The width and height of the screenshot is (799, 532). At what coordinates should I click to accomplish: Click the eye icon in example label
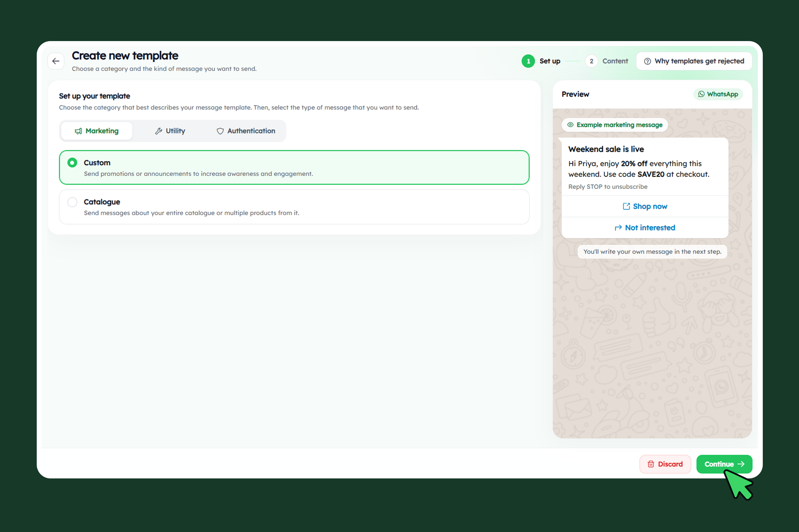570,125
